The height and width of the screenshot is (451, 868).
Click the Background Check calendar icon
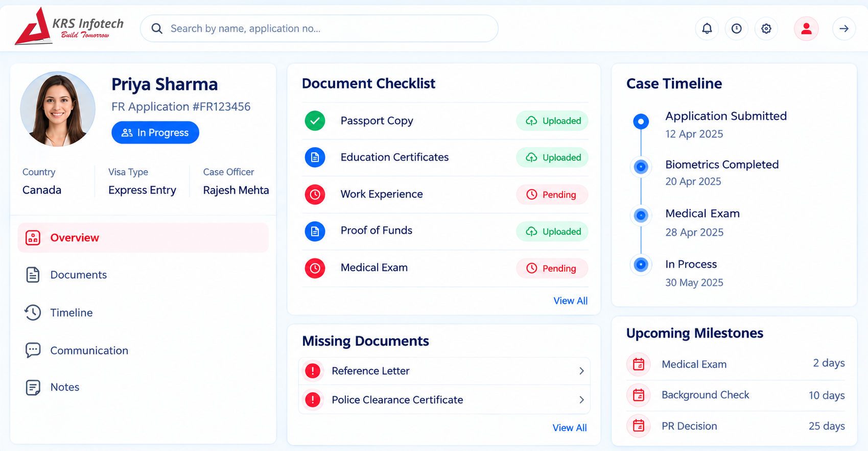coord(639,395)
